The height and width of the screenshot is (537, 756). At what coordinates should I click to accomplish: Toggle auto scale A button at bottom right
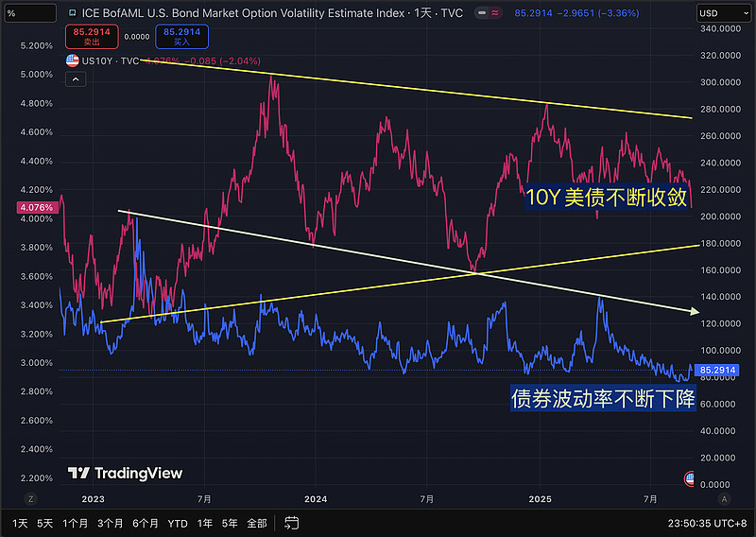725,498
